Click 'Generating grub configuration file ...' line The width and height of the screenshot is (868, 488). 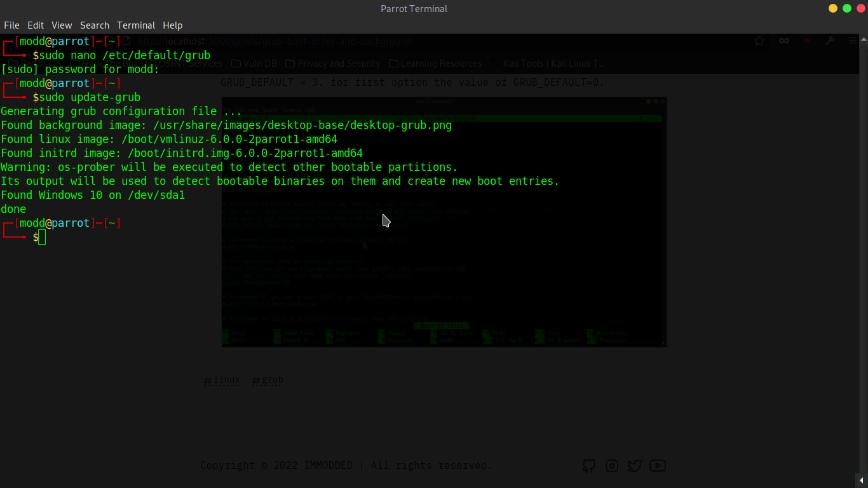point(121,111)
